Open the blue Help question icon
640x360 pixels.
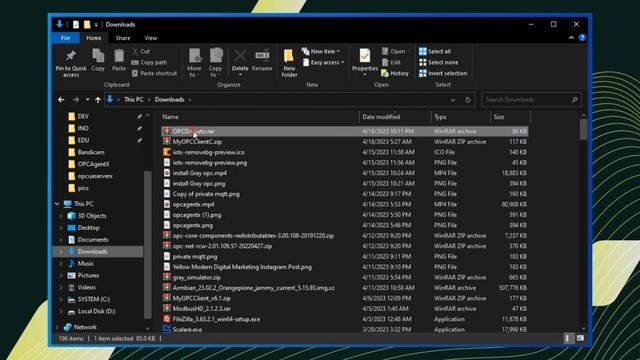(x=582, y=38)
